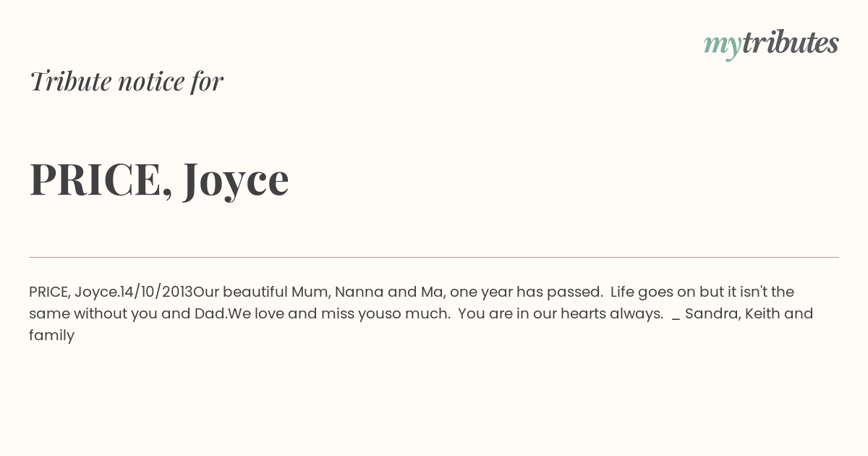Viewport: 868px width, 456px height.
Task: Click "same without you and Dad" text
Action: click(128, 313)
